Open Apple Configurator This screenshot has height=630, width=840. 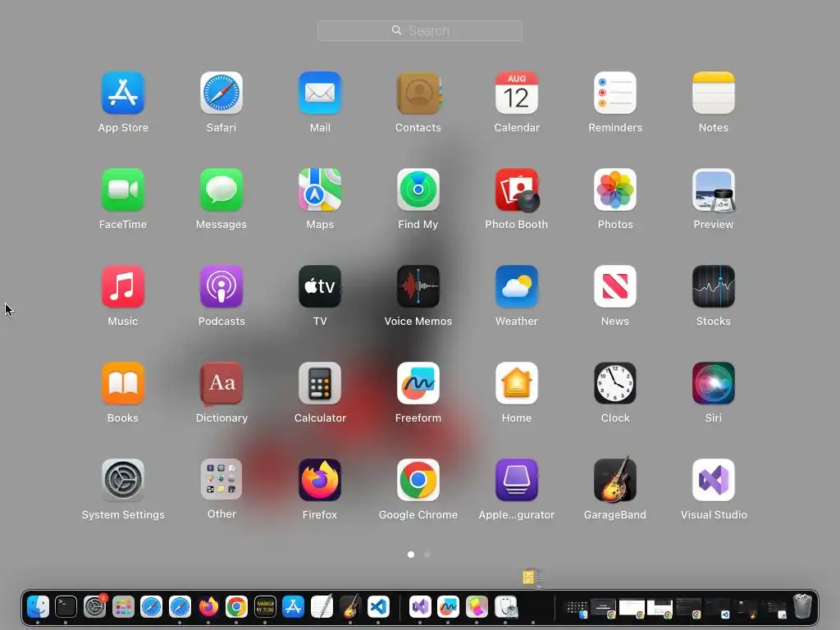(x=517, y=479)
